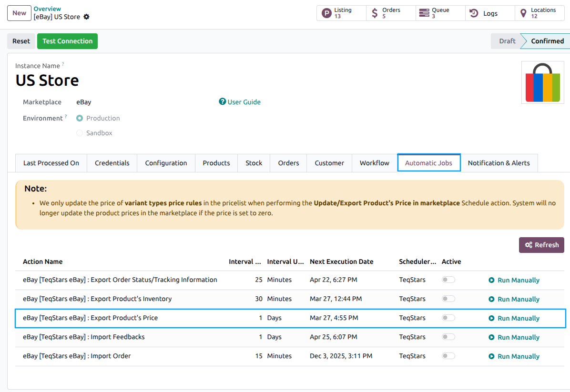
Task: Click the Reset button
Action: point(21,41)
